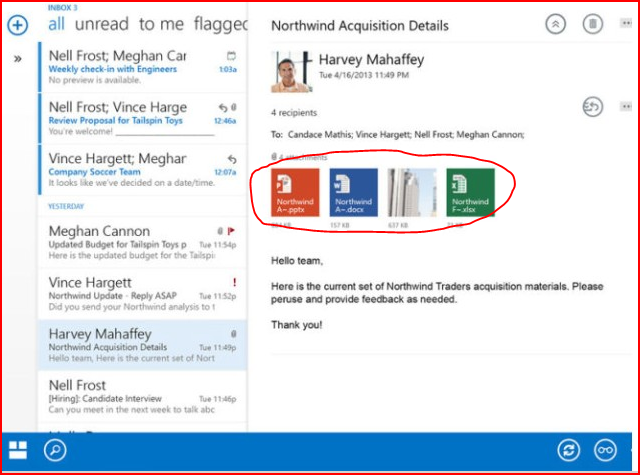The width and height of the screenshot is (640, 475).
Task: Click recipient Vince Hargett in To line
Action: coord(383,135)
